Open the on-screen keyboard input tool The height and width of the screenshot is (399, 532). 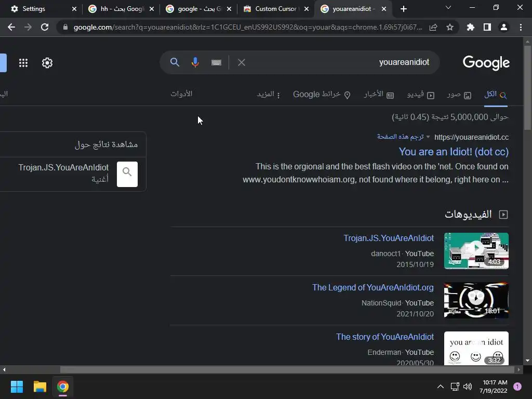216,62
